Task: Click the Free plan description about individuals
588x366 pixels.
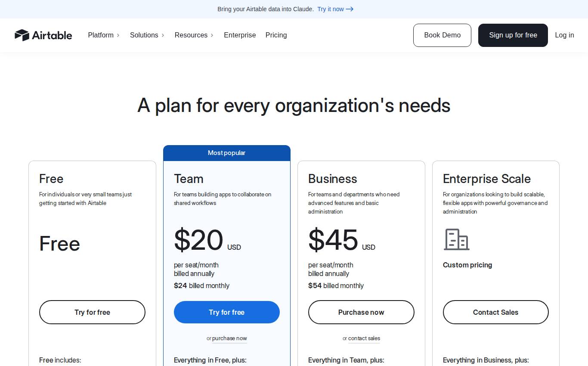Action: [86, 199]
